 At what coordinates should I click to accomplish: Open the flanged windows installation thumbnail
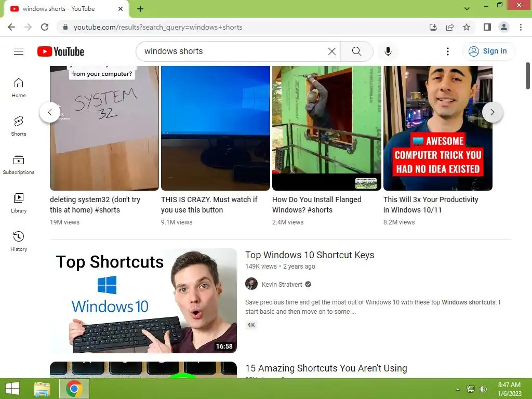point(327,128)
